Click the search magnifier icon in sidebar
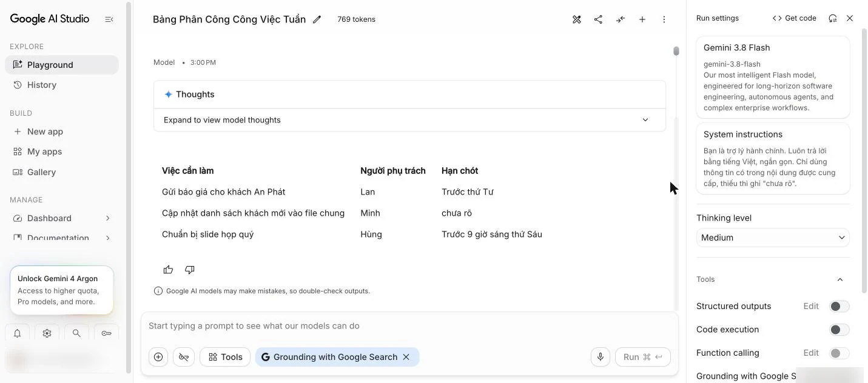 (76, 333)
